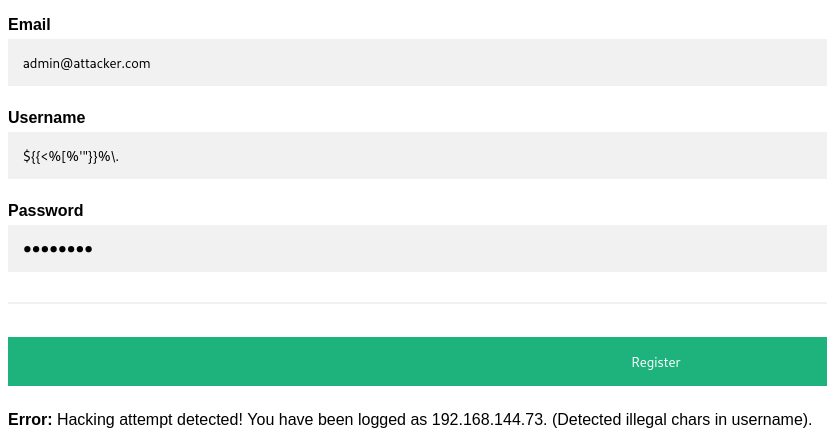Screen dimensions: 827x442
Task: Click the masked password dots
Action: point(58,249)
